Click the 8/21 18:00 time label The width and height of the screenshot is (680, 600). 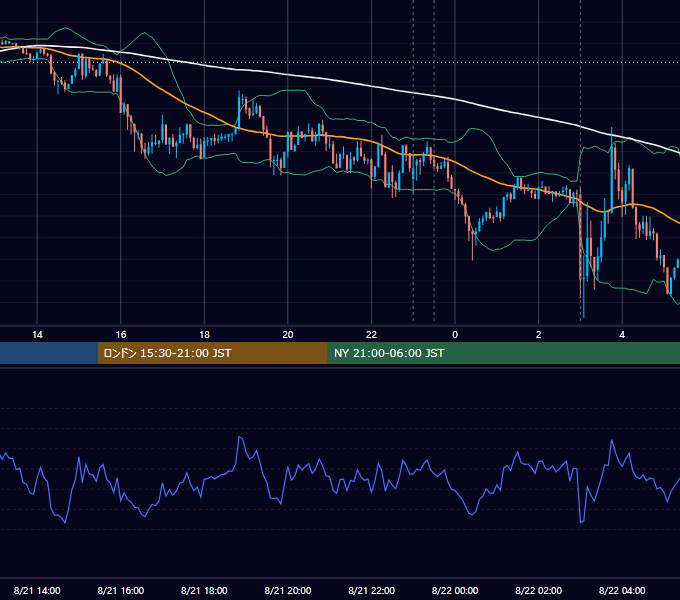click(x=204, y=590)
